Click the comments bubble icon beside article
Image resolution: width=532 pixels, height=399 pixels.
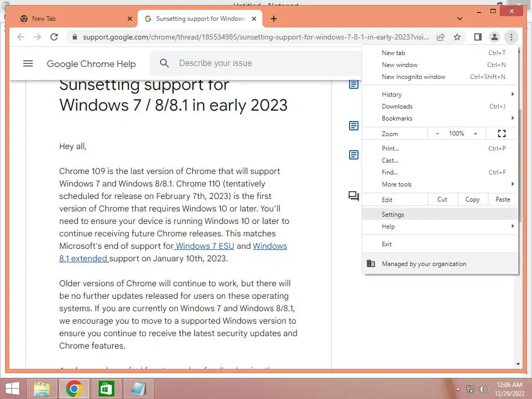(x=353, y=196)
